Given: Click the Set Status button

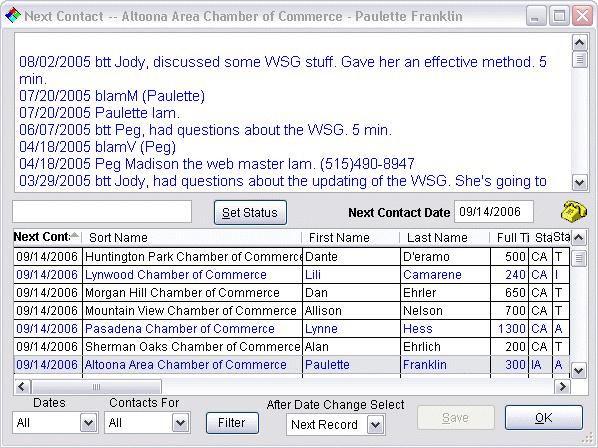Looking at the screenshot, I should click(250, 212).
